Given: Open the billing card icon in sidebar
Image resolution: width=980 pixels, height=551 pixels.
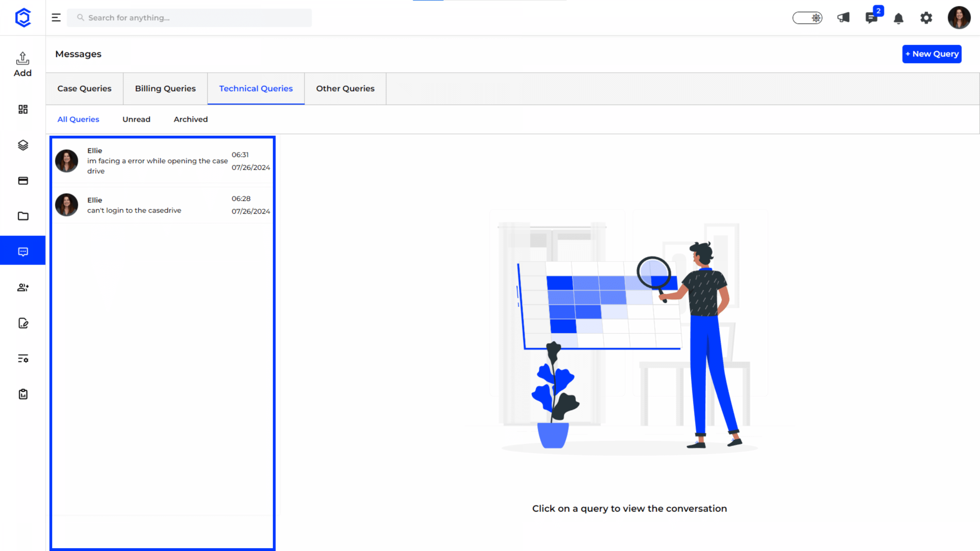Looking at the screenshot, I should 23,181.
